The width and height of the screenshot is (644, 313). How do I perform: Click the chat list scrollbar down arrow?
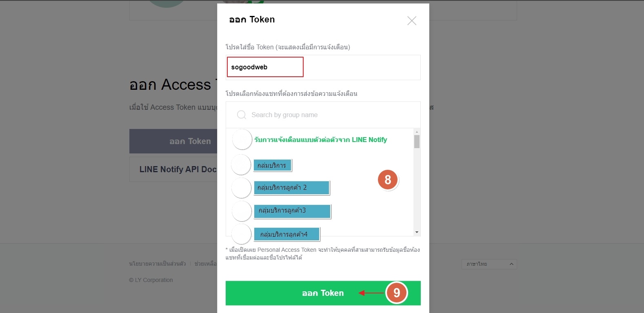[x=417, y=232]
